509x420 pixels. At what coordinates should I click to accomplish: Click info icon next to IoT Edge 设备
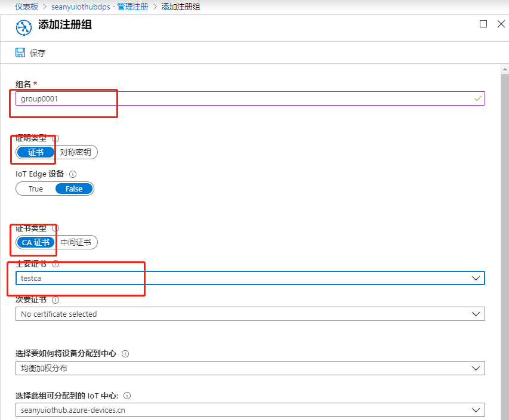click(73, 174)
